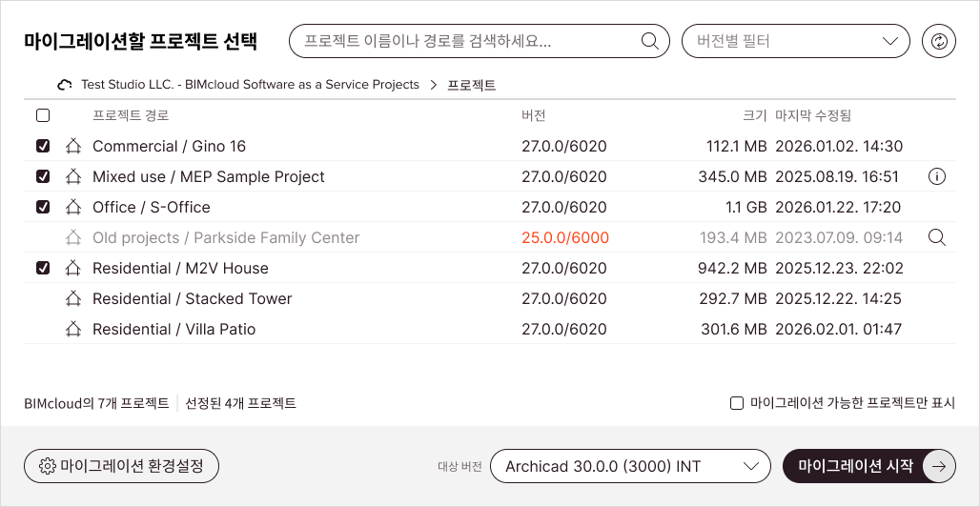Select the Commercial / Gino 16 row name

tap(170, 146)
